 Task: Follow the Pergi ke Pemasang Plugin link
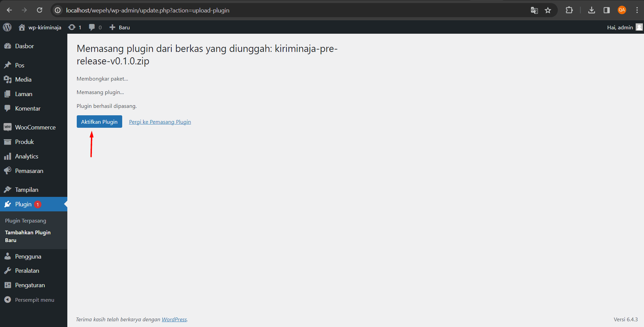pyautogui.click(x=160, y=122)
